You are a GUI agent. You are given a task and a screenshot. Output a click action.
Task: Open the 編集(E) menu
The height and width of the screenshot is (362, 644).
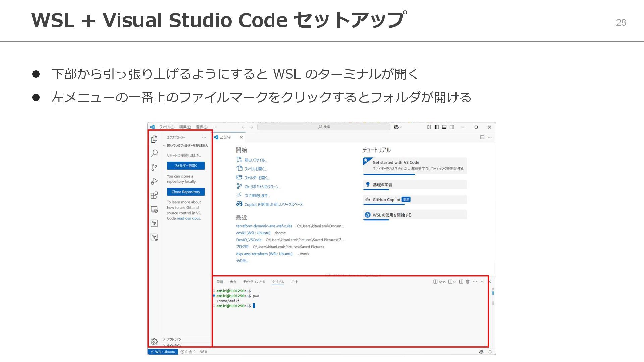point(185,127)
